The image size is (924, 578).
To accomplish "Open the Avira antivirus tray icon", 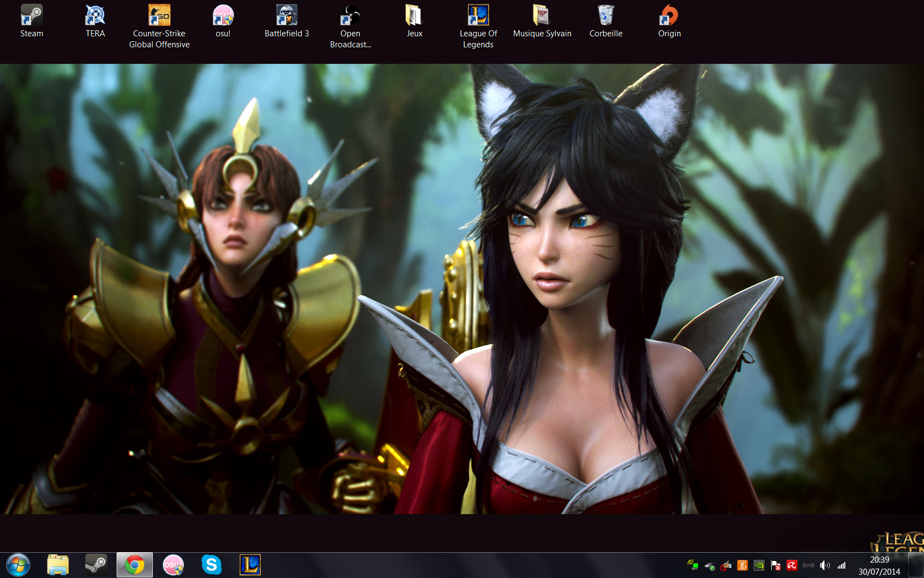I will 792,565.
